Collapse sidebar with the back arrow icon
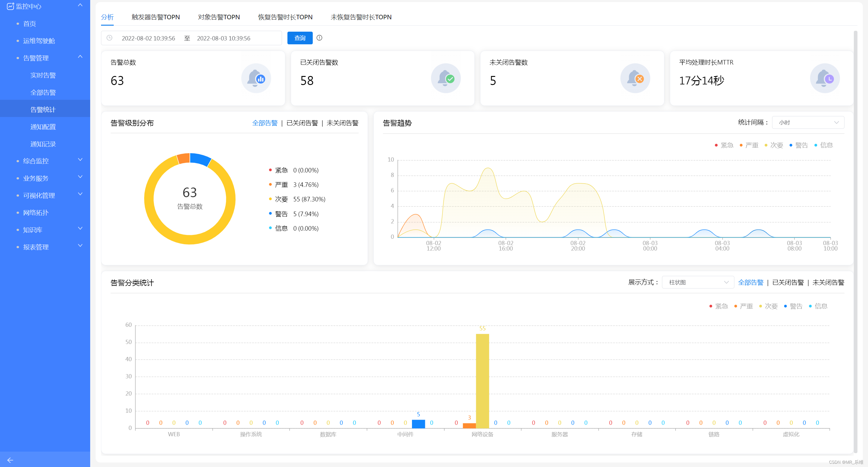Viewport: 868px width, 467px height. click(10, 460)
